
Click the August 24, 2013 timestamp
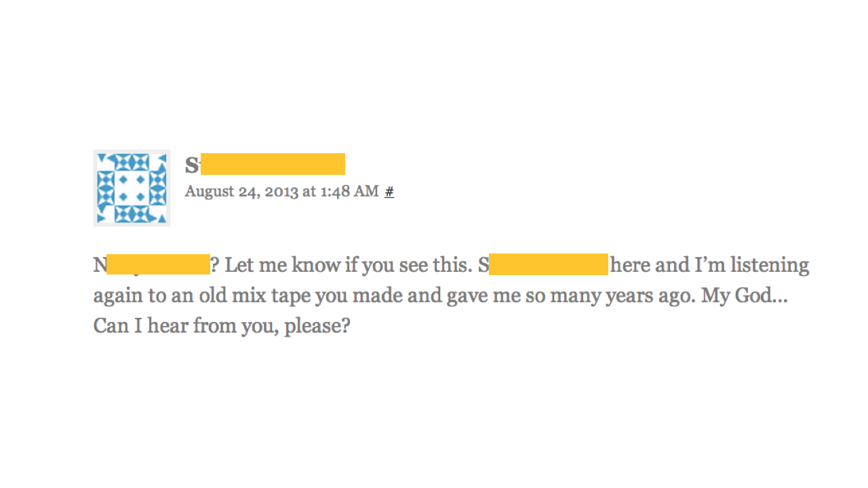point(281,192)
